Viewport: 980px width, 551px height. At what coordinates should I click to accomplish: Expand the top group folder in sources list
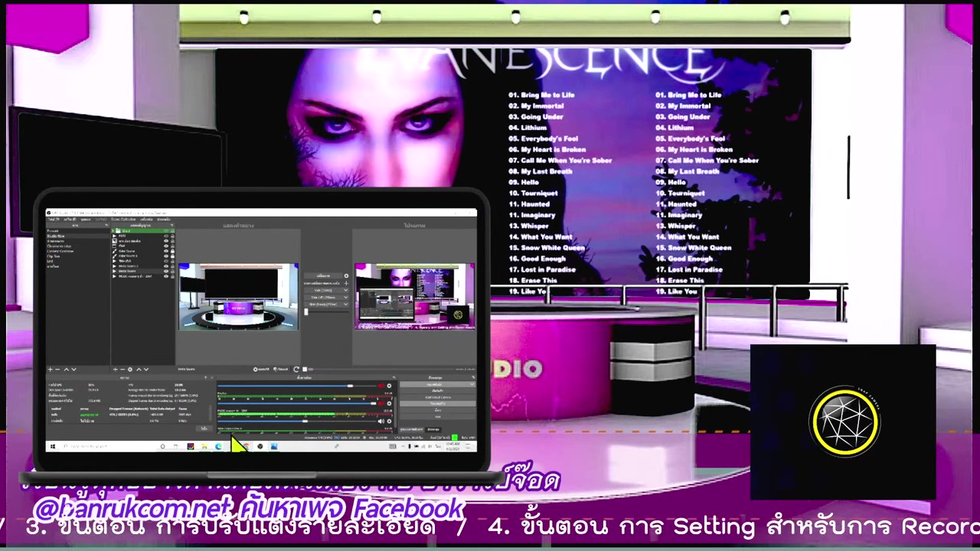[113, 231]
